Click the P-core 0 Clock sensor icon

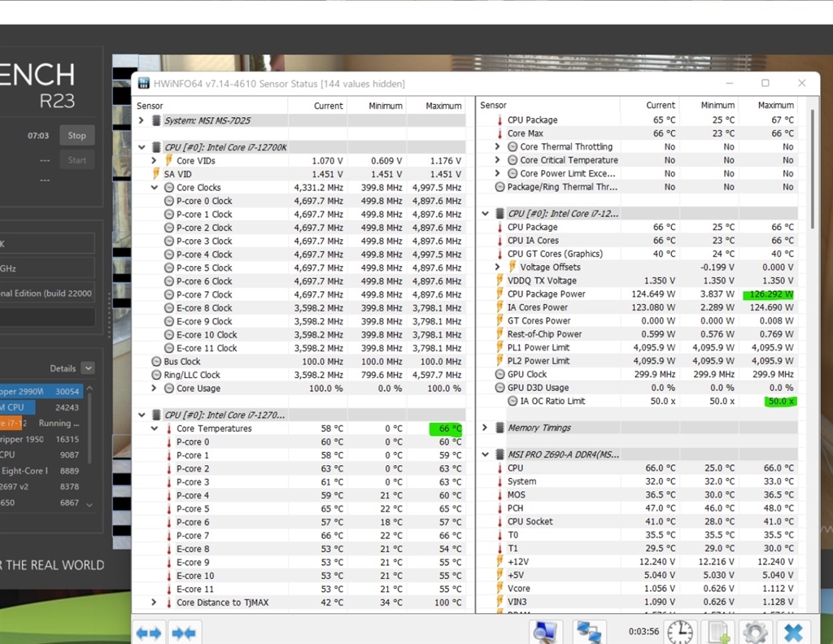click(169, 201)
